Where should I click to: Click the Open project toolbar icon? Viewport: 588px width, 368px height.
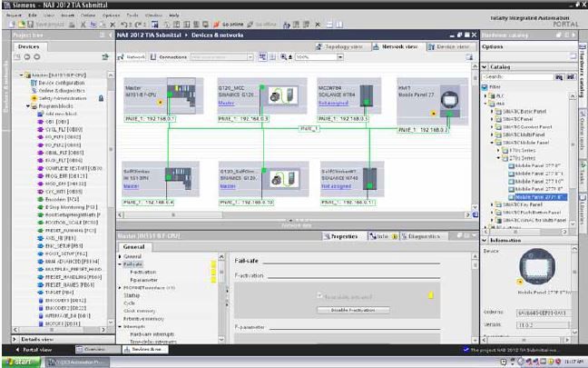click(x=22, y=25)
